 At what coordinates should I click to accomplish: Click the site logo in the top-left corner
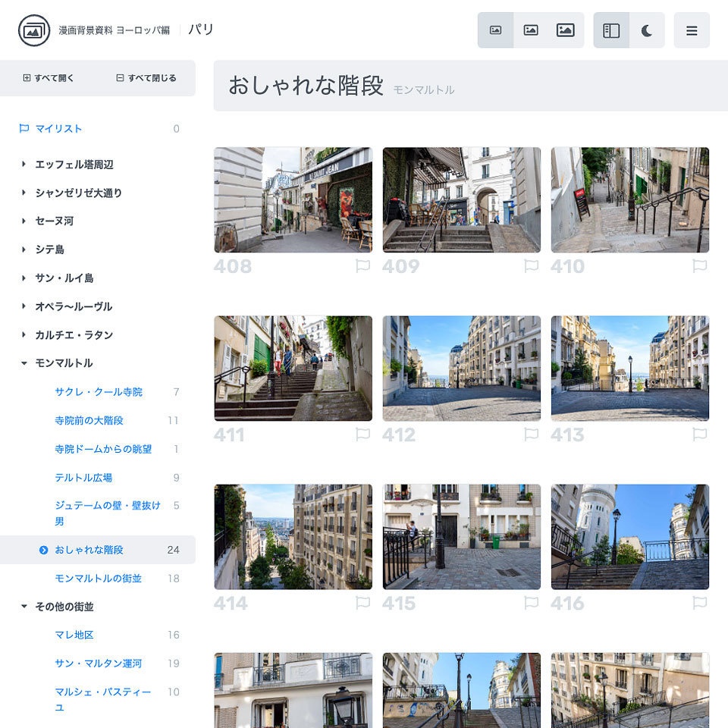pos(31,31)
